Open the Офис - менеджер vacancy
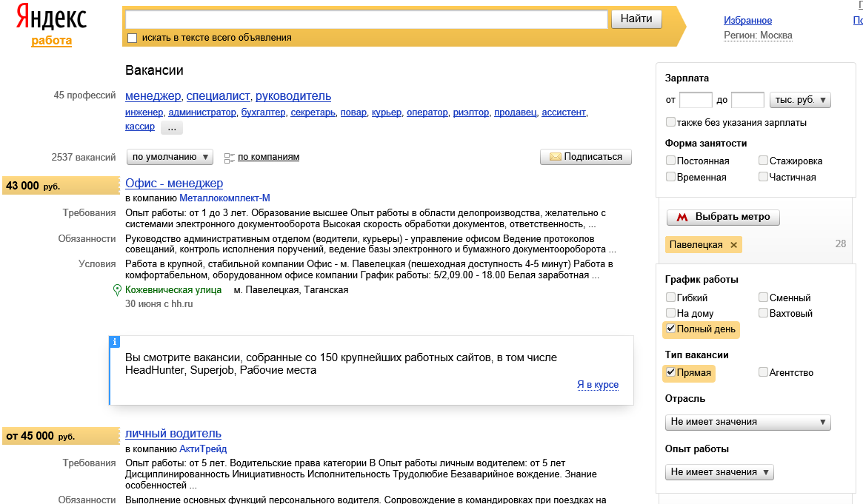Screen dimensions: 863x504 [174, 184]
